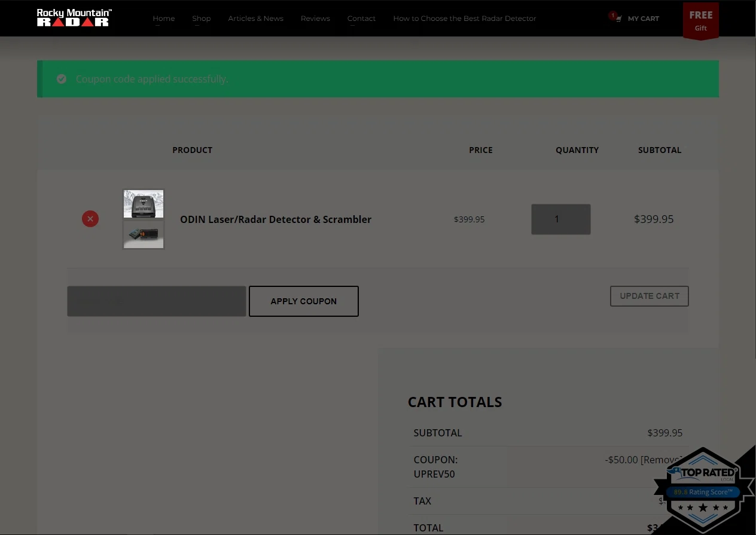The image size is (756, 535).
Task: Open the ODIN product thumbnail image
Action: tap(144, 219)
